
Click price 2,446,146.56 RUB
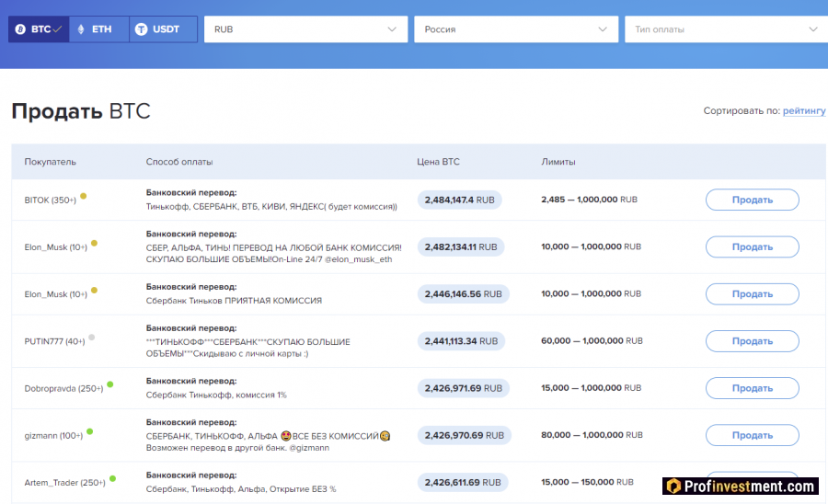[463, 294]
